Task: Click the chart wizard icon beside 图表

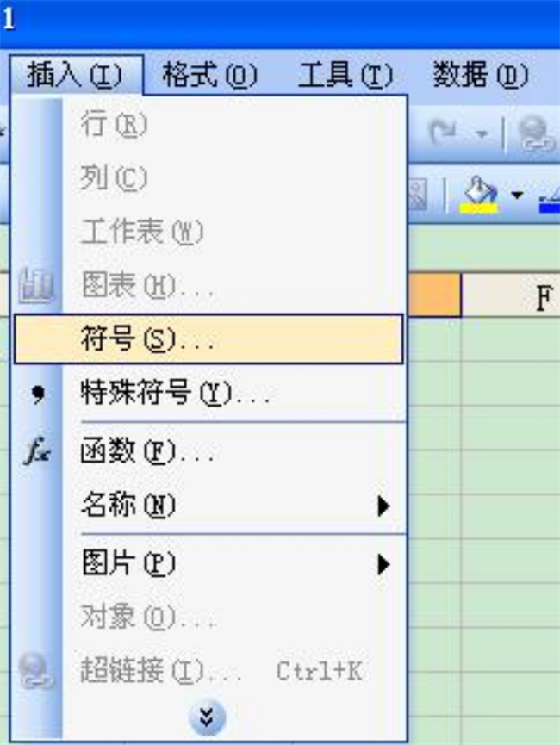Action: coord(35,285)
